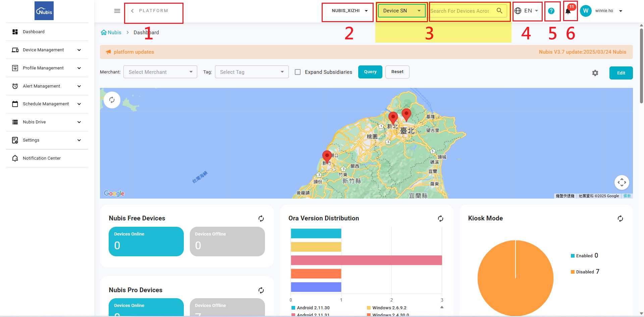Open the Select Merchant dropdown

160,72
